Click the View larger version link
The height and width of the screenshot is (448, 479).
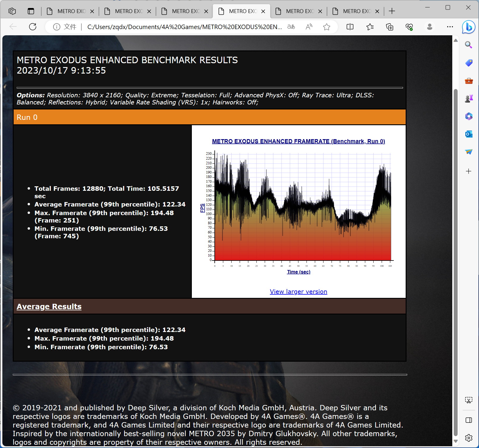pos(298,292)
